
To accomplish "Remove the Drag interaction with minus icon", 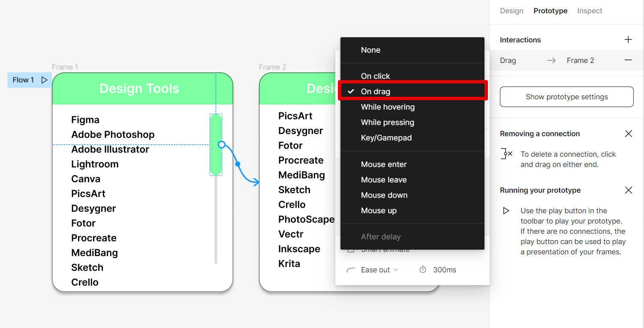I will pyautogui.click(x=628, y=60).
